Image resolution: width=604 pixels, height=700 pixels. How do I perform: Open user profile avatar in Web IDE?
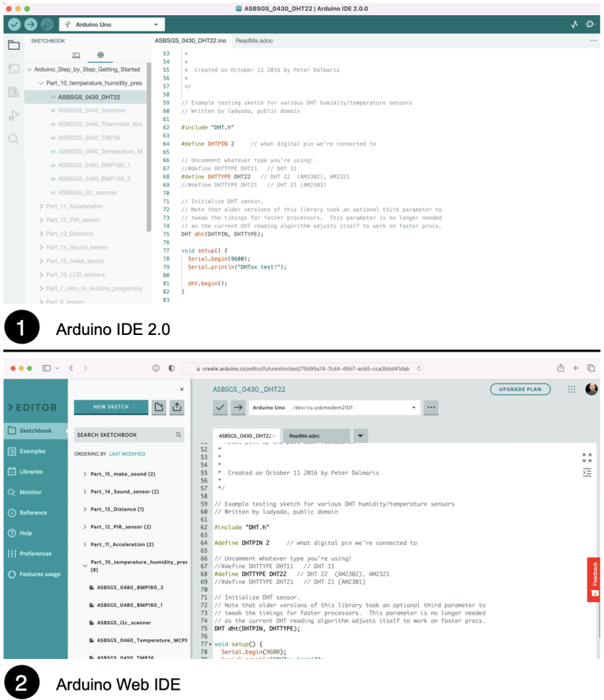(x=592, y=389)
